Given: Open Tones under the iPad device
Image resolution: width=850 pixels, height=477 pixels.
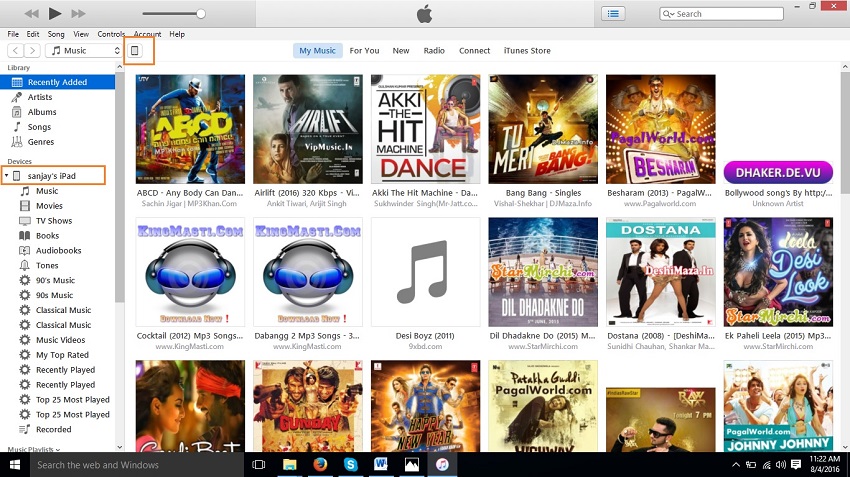Looking at the screenshot, I should [47, 266].
